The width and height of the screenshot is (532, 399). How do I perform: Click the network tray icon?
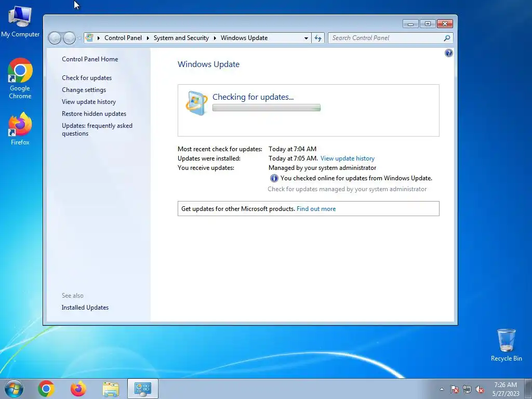[x=467, y=390]
